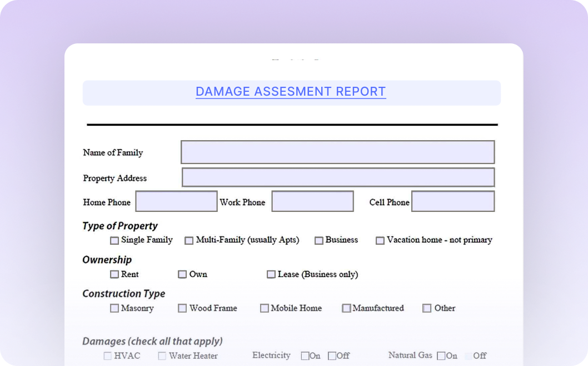588x366 pixels.
Task: Tick the HVAC damages checkbox
Action: pos(108,356)
